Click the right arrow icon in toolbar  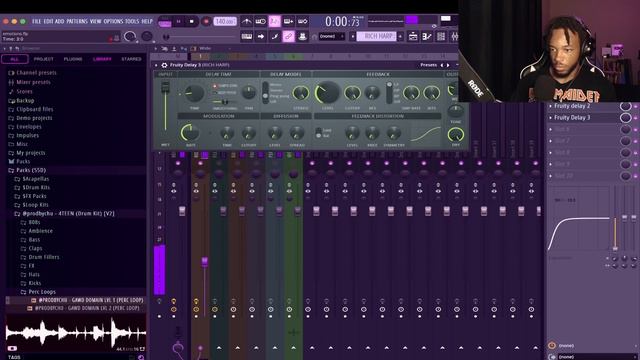pos(260,36)
